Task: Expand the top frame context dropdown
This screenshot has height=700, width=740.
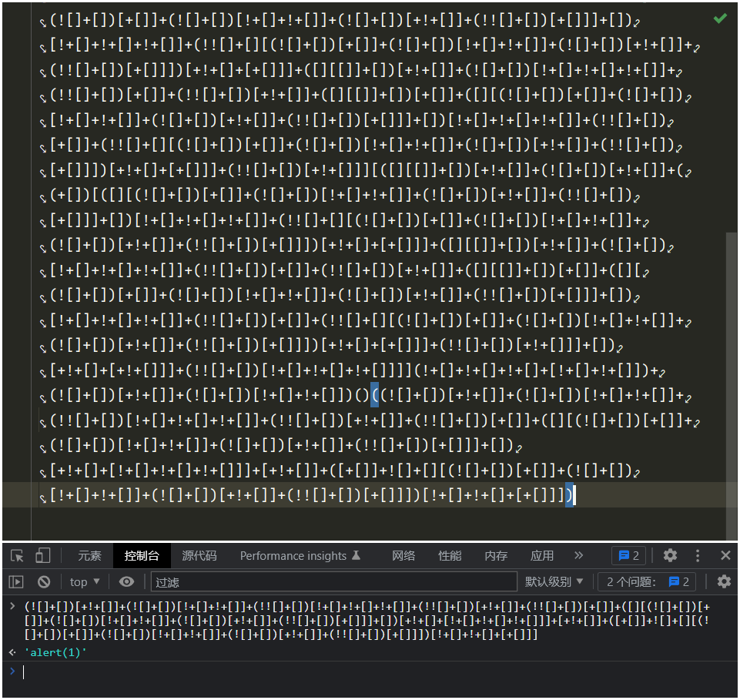Action: [83, 581]
